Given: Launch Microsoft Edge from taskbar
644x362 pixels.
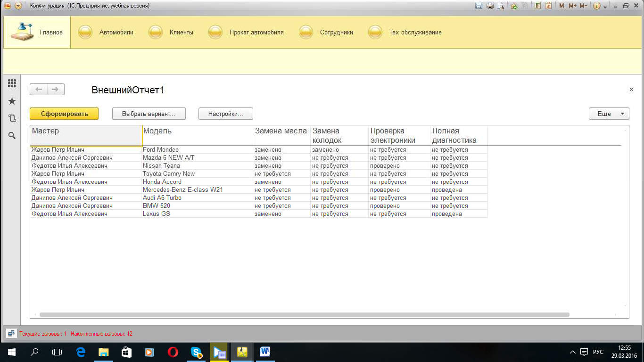Looking at the screenshot, I should coord(81,352).
